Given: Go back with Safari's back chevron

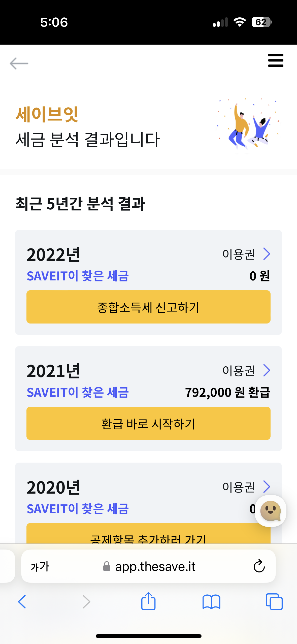Looking at the screenshot, I should pos(22,602).
